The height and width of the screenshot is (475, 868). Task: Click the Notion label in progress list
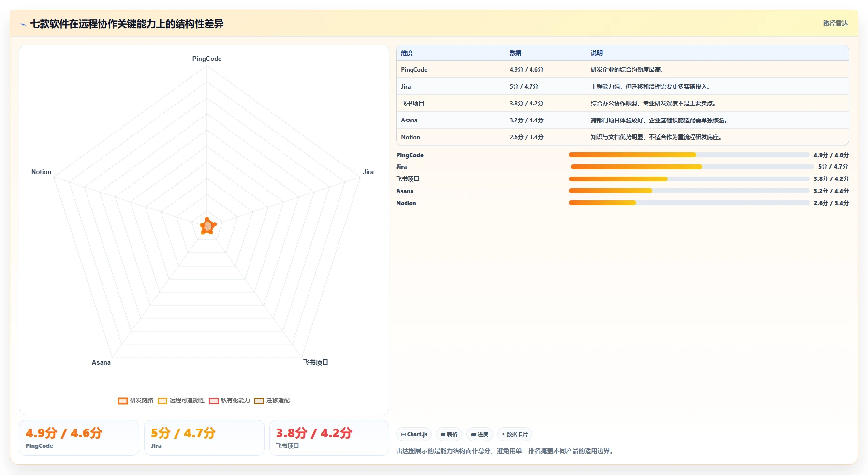[x=406, y=203]
